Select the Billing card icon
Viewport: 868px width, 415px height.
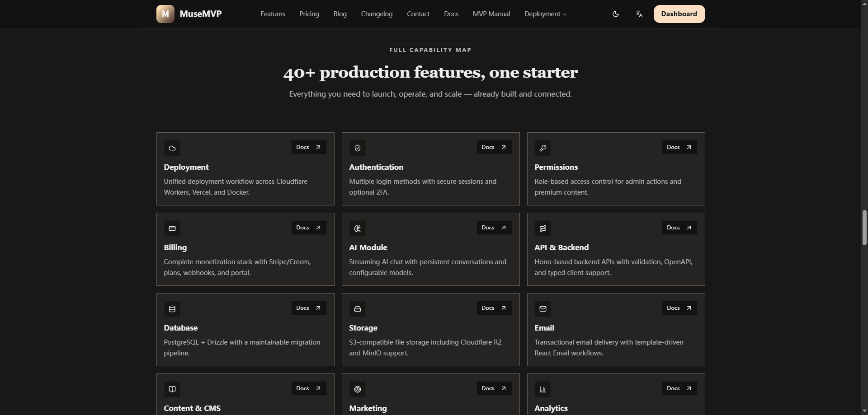pos(172,228)
